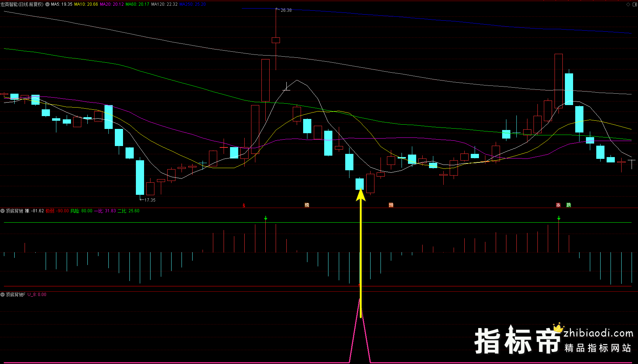This screenshot has height=364, width=638.
Task: Click the 二比: 25.60 value
Action: 128,211
